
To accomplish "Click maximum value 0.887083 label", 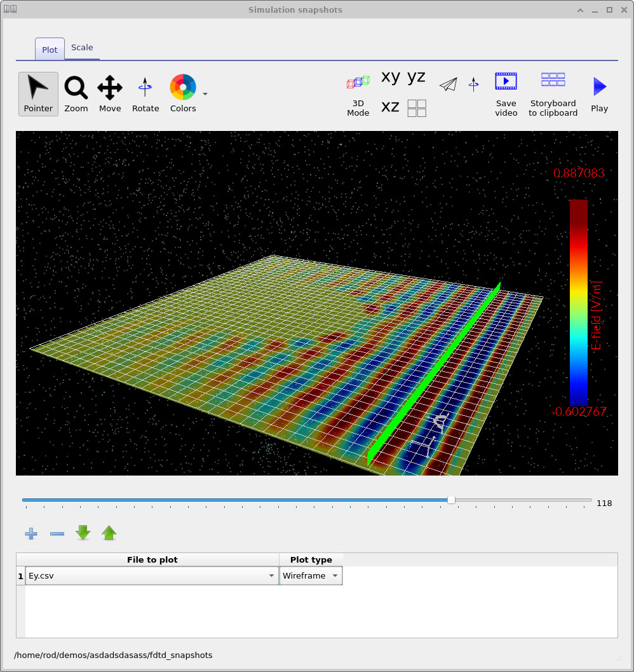I will click(x=579, y=173).
